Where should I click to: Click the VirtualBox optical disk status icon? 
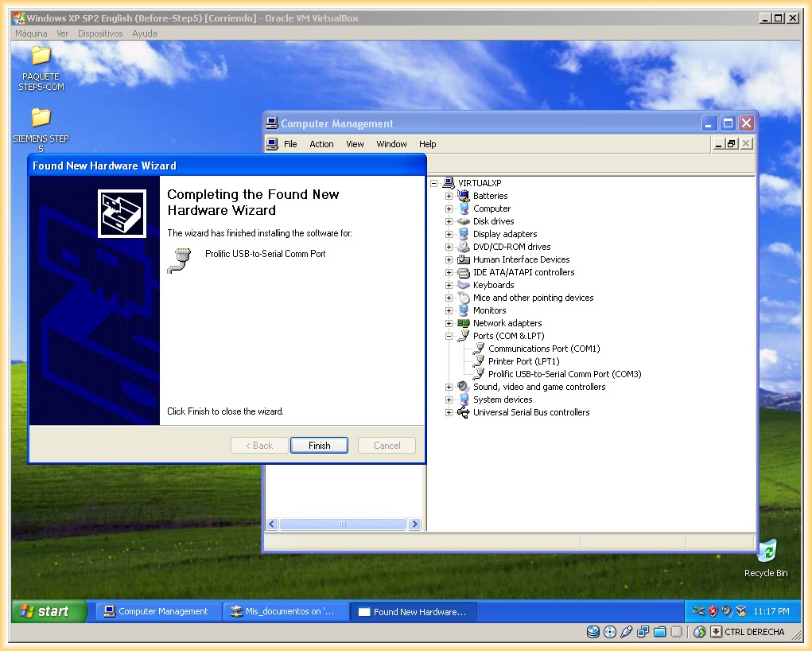pos(610,632)
